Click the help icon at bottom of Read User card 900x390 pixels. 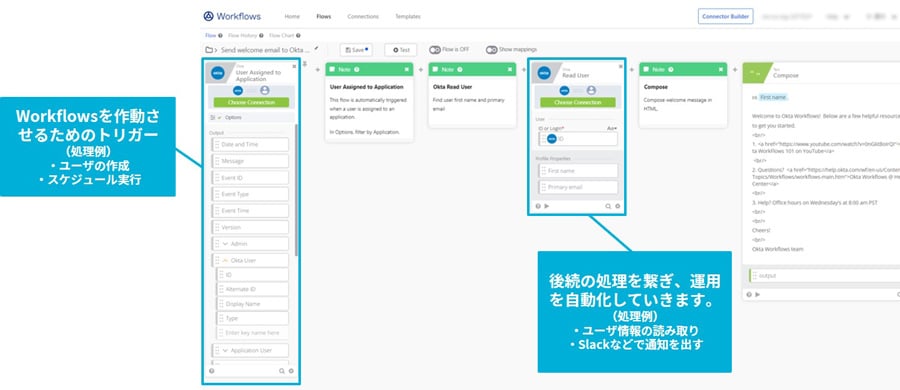(538, 206)
